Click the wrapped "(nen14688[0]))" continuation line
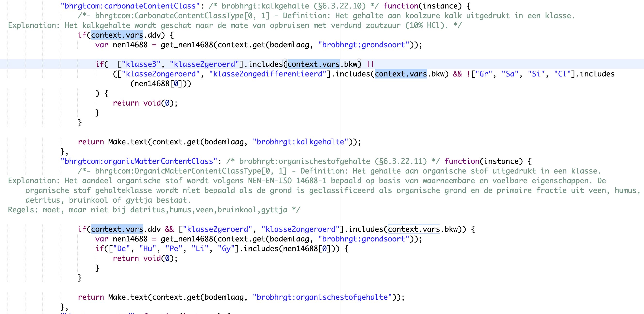Viewport: 644px width, 314px height. point(161,84)
